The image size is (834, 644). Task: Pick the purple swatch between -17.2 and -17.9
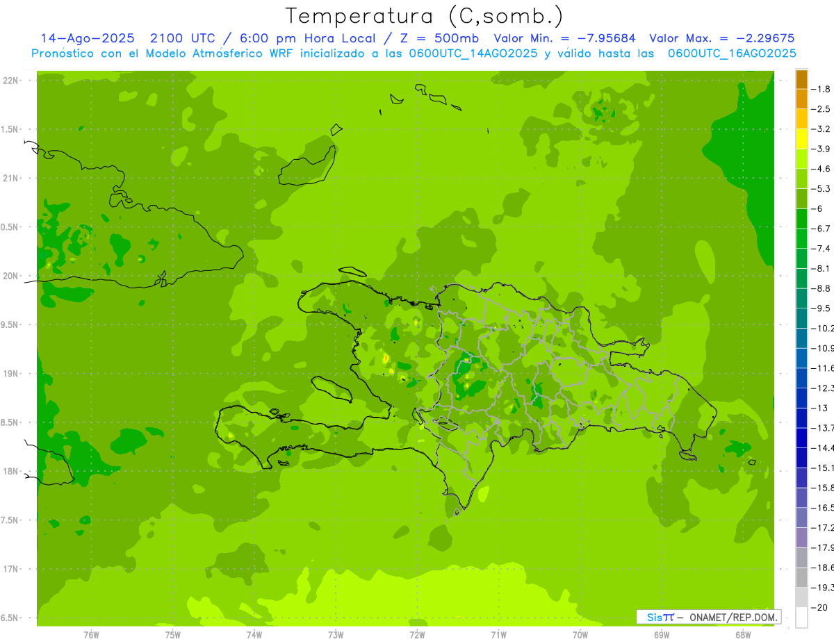coord(801,538)
